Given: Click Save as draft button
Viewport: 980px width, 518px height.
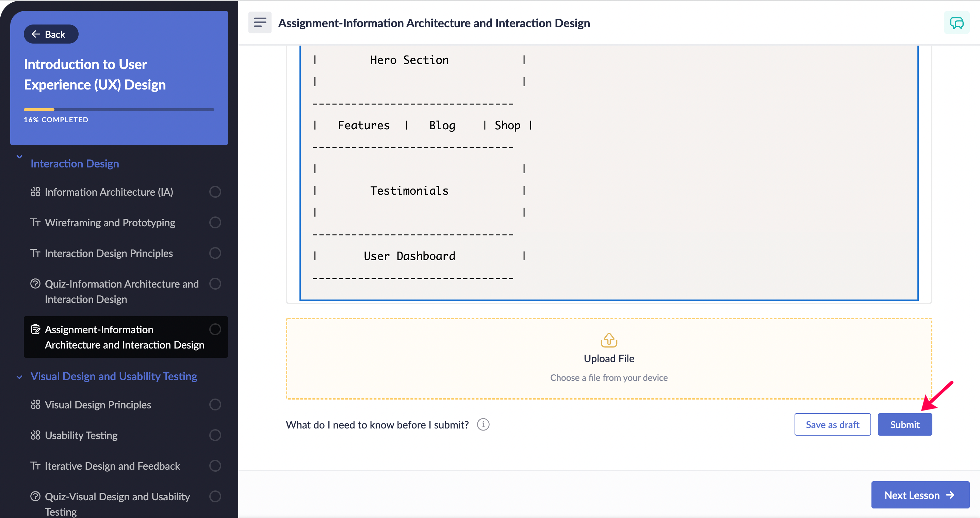Looking at the screenshot, I should (x=832, y=424).
